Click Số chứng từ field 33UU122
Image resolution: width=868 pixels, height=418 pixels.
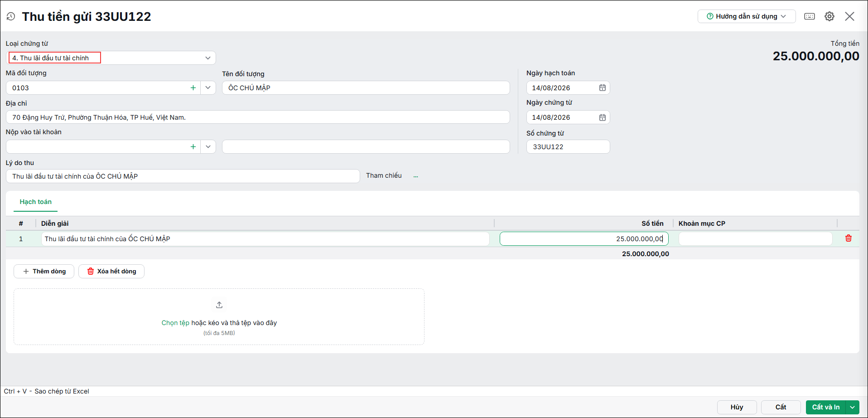(x=568, y=147)
